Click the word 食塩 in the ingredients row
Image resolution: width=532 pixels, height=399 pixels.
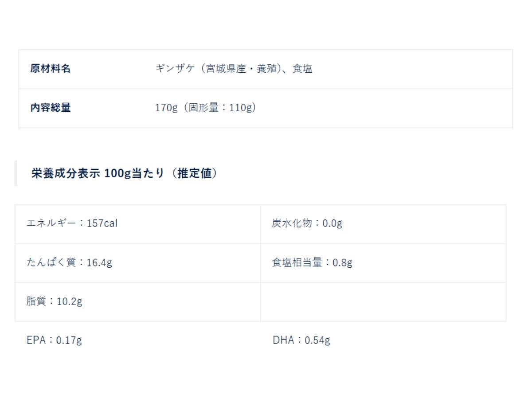(302, 69)
